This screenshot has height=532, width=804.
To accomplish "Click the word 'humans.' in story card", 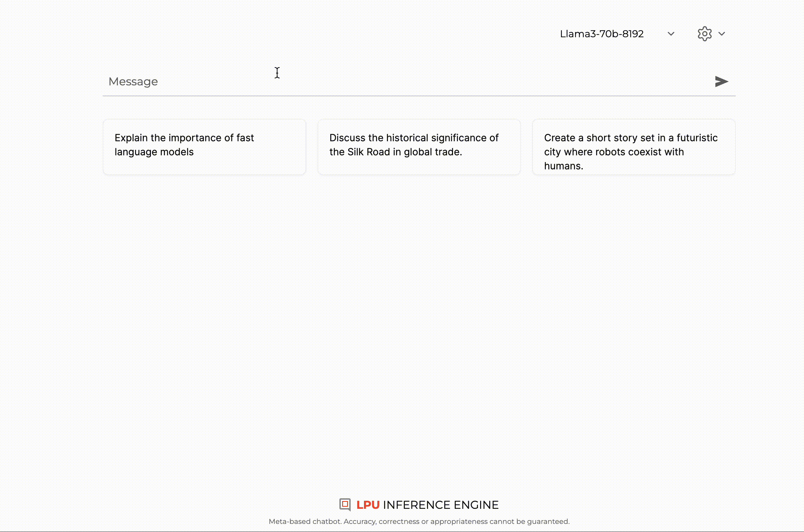I will tap(563, 166).
